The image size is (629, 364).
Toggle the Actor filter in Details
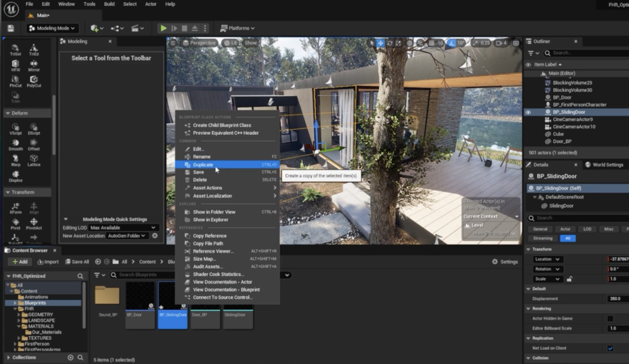coord(565,229)
